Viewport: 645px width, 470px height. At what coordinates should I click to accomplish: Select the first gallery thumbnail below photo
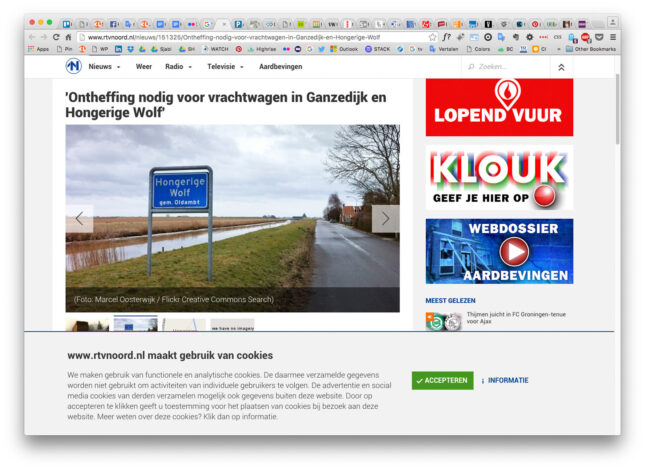click(x=87, y=324)
